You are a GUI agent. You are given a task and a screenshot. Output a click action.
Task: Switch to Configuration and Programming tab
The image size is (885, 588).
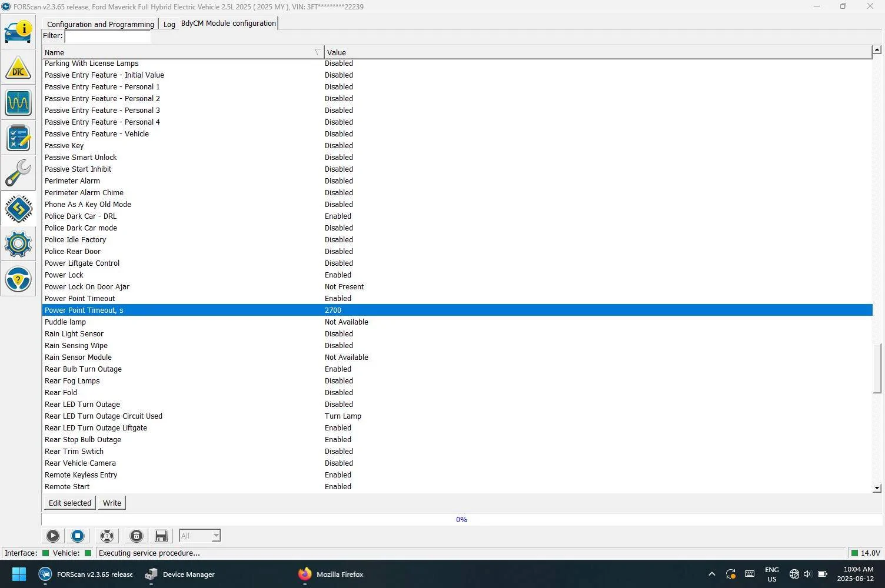(101, 24)
